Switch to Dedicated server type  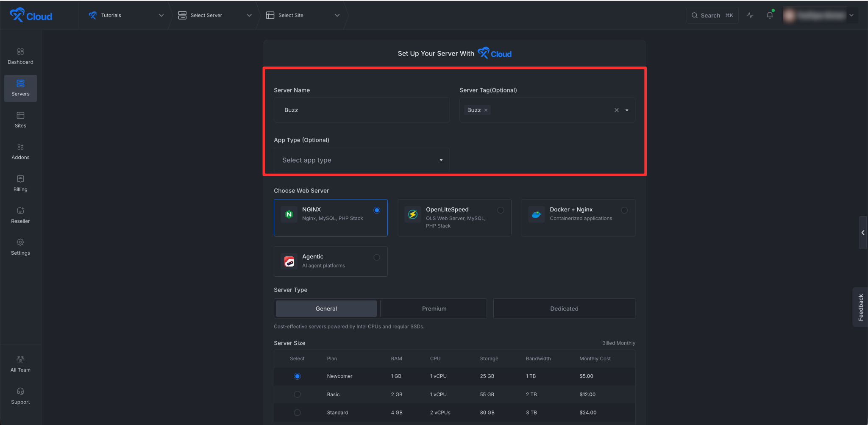pos(564,308)
